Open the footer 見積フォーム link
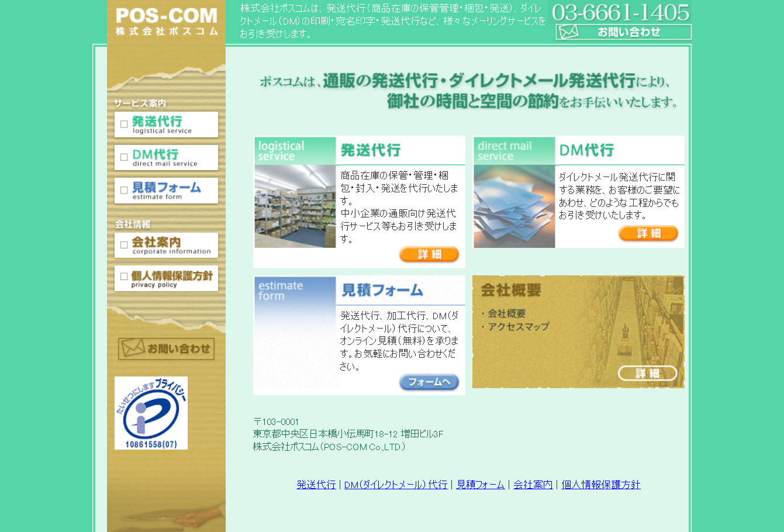784x532 pixels. (481, 485)
